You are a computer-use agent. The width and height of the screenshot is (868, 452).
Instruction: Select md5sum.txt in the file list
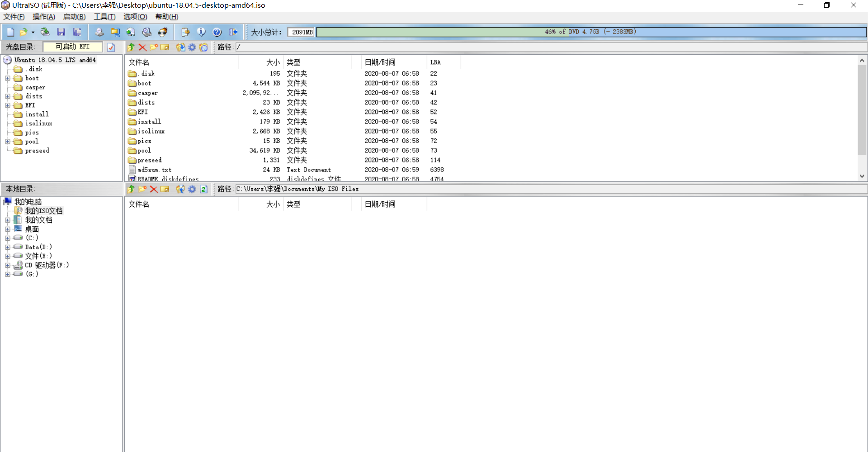[x=154, y=170]
